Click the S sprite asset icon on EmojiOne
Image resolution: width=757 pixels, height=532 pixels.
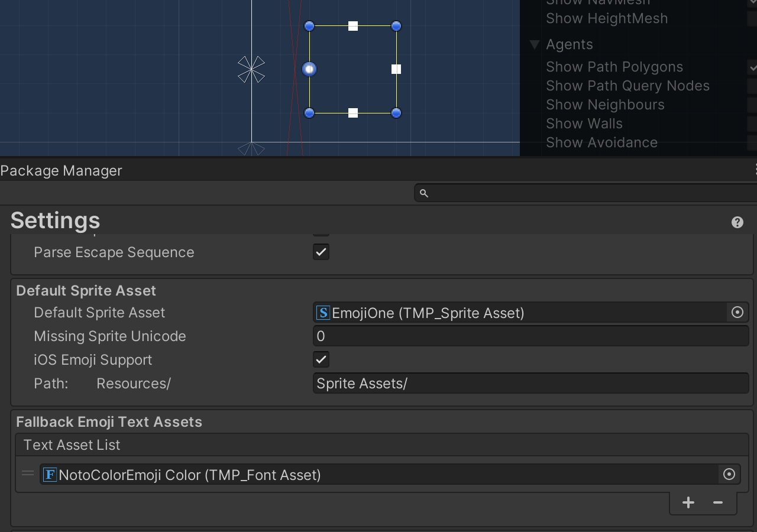322,313
